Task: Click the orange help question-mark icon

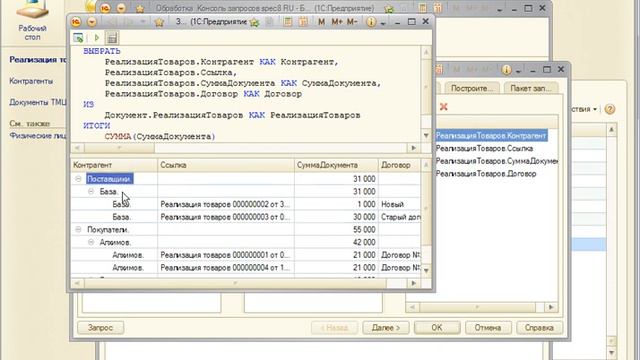Action: click(610, 109)
